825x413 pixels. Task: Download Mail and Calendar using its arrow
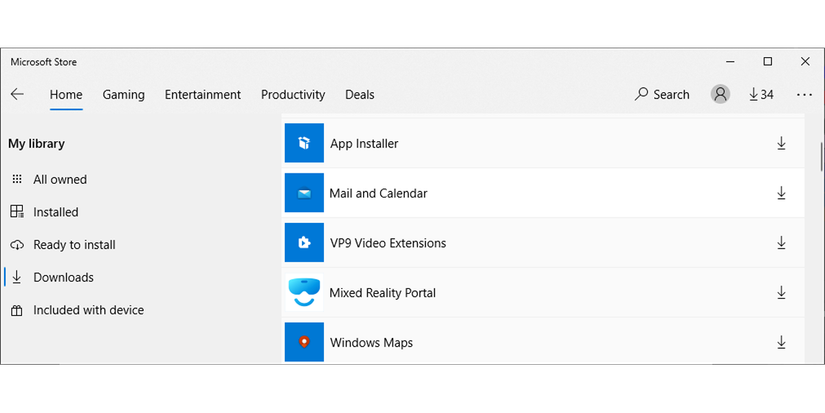781,193
